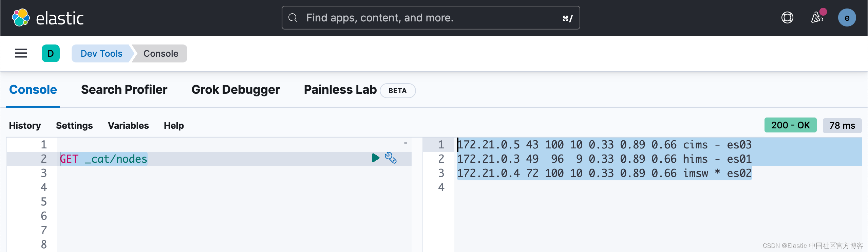This screenshot has height=252, width=868.
Task: Click the green D space avatar
Action: (51, 53)
